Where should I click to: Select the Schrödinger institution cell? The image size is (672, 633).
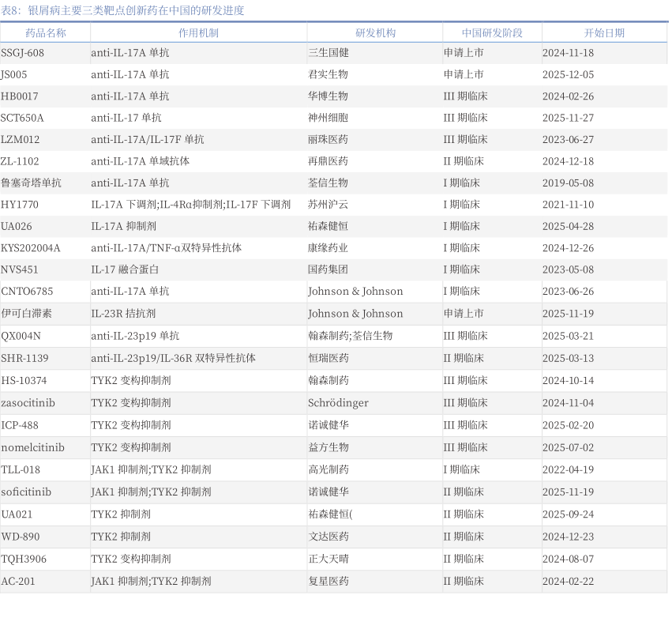pyautogui.click(x=338, y=403)
